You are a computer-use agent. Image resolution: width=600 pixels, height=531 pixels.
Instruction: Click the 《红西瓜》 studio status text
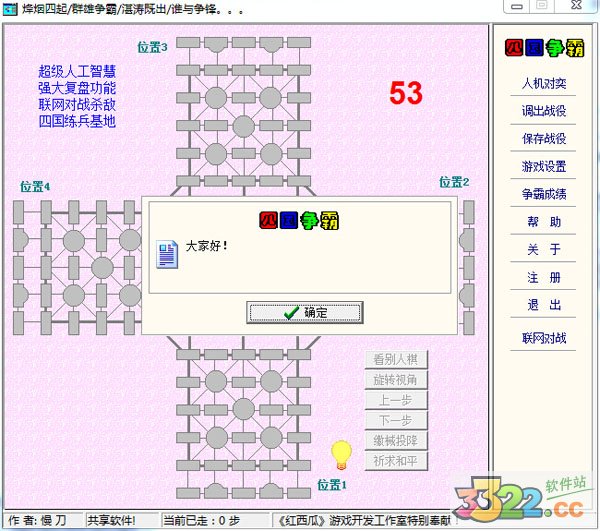364,520
